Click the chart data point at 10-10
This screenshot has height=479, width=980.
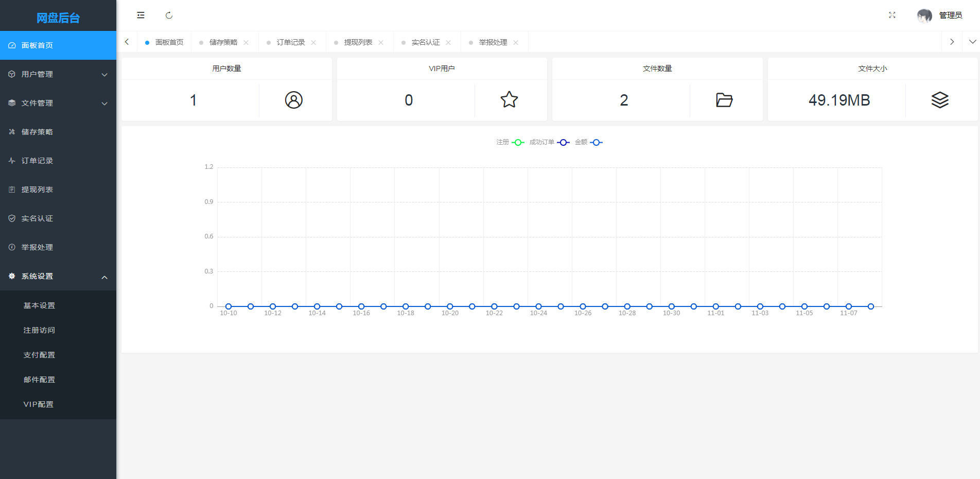click(229, 306)
